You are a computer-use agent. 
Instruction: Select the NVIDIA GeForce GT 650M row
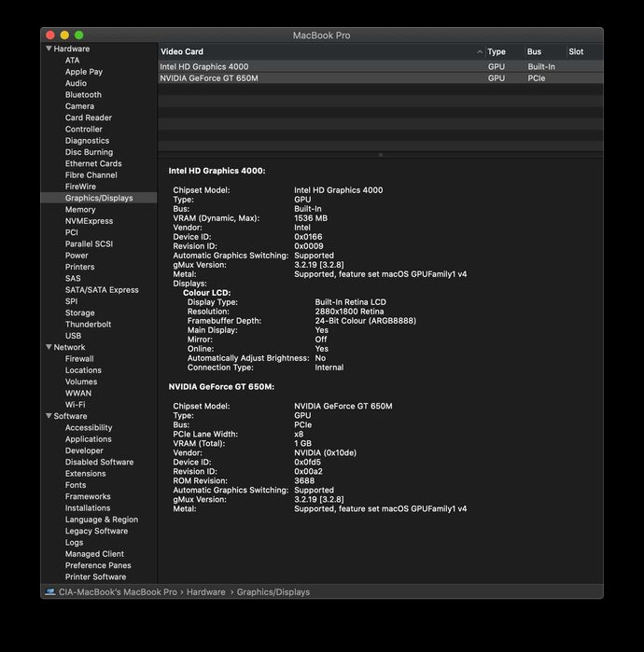(x=380, y=78)
